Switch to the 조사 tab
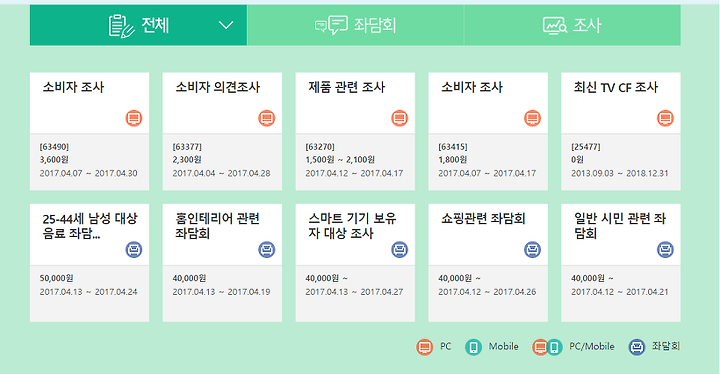The width and height of the screenshot is (720, 374). point(572,25)
